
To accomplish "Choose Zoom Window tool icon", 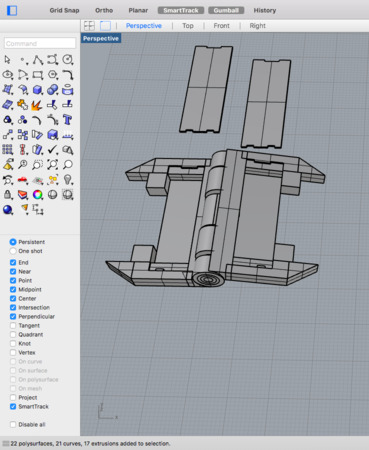I will pos(38,165).
